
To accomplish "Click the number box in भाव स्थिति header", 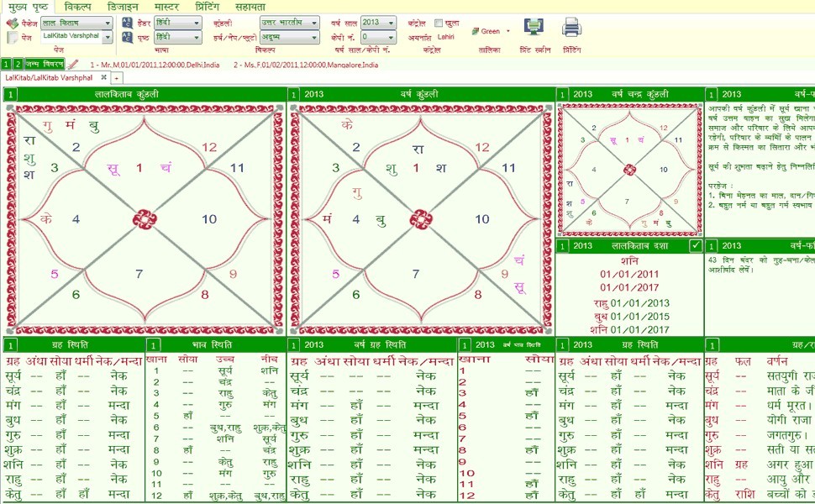I will [153, 345].
